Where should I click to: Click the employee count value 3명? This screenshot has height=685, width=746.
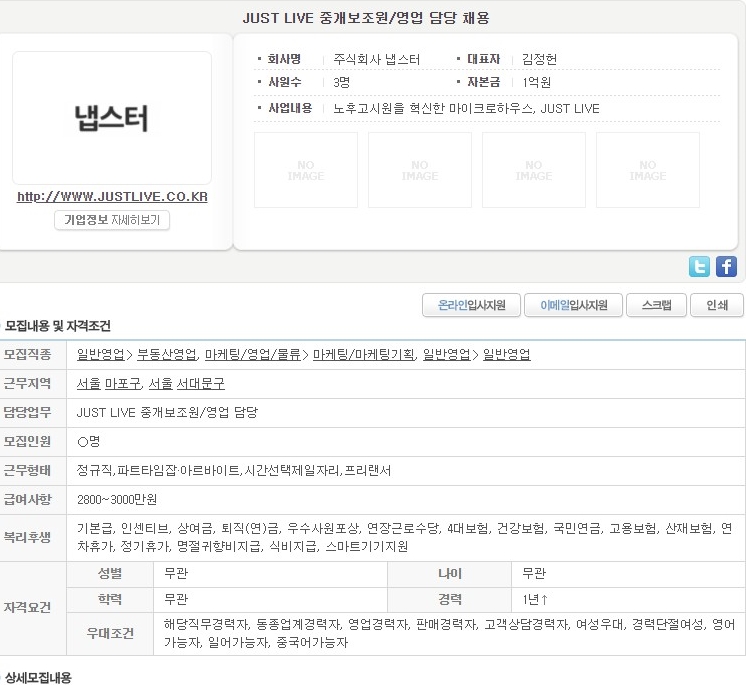342,82
